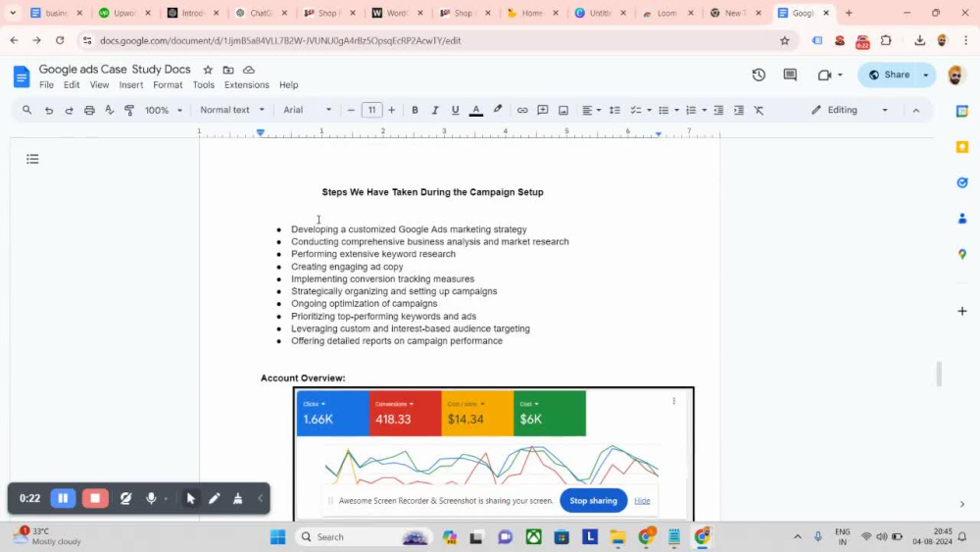980x552 pixels.
Task: Open Contacts in the side panel
Action: click(x=962, y=219)
